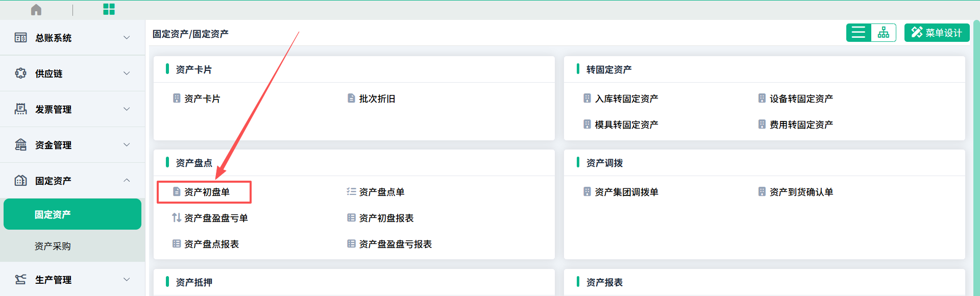Switch to list view layout icon

pyautogui.click(x=859, y=33)
